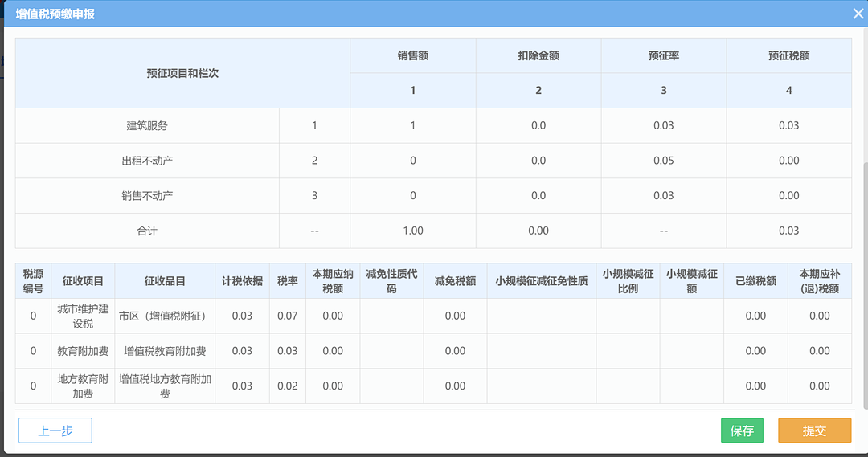This screenshot has height=457, width=868.
Task: Click 销售不动产 预征率 value 0.03
Action: (x=663, y=195)
